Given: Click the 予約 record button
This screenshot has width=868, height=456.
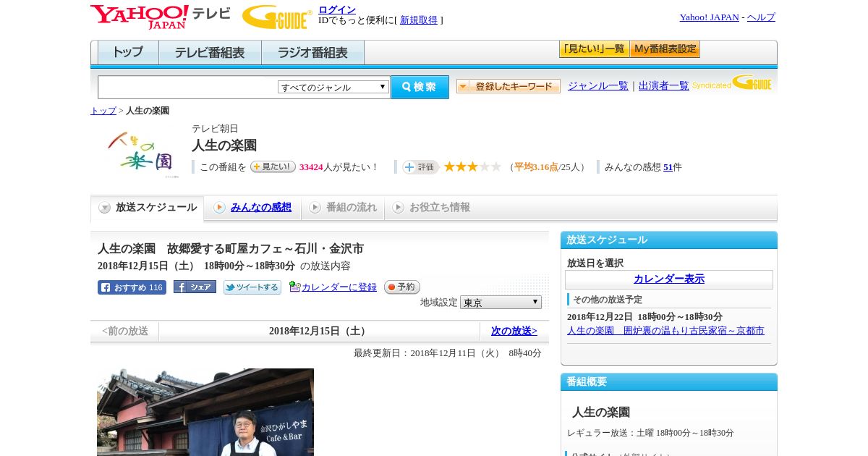Looking at the screenshot, I should (x=402, y=287).
